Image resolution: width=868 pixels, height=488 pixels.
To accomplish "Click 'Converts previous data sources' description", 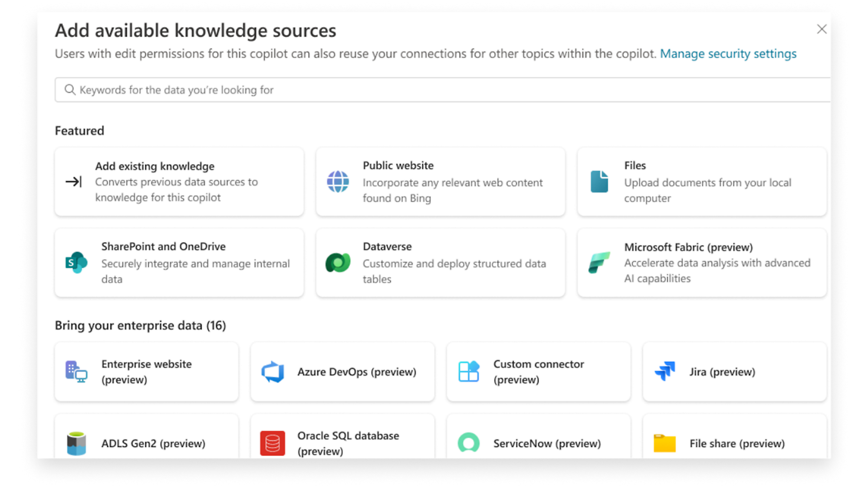I will pyautogui.click(x=176, y=190).
